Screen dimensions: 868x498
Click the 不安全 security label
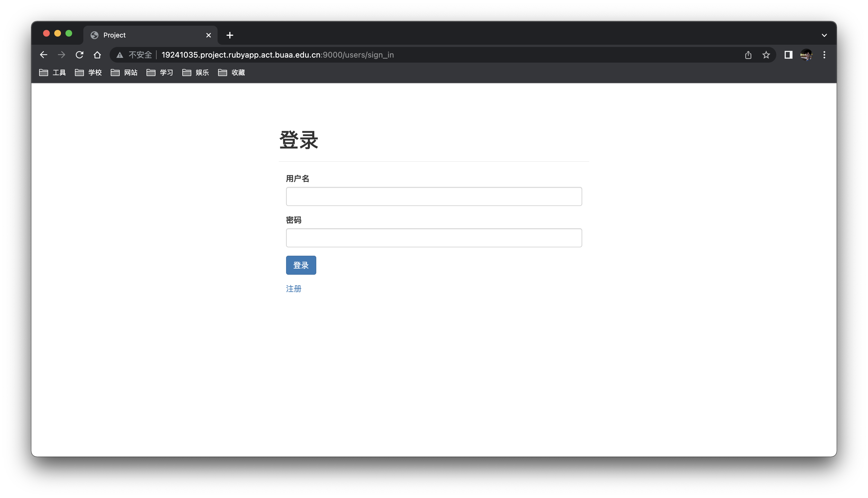point(140,55)
